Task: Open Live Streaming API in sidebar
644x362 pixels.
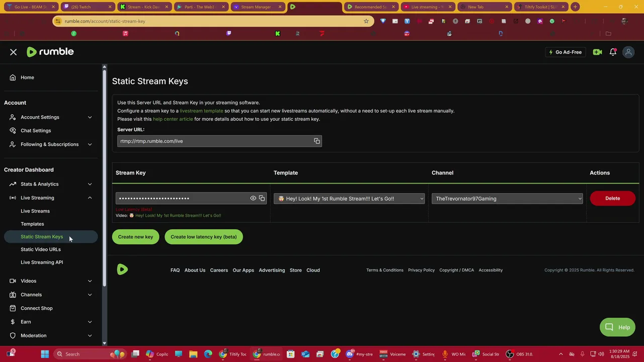Action: click(x=42, y=262)
